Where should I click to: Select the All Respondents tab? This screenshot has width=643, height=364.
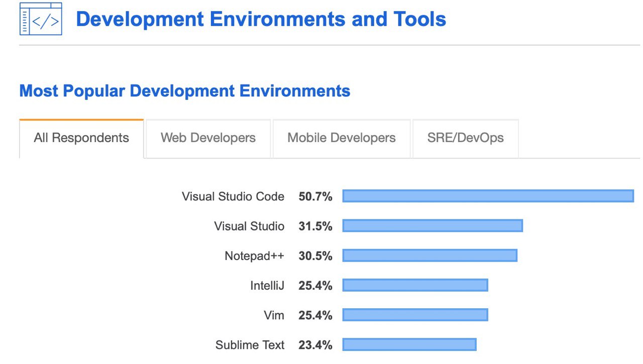click(81, 138)
